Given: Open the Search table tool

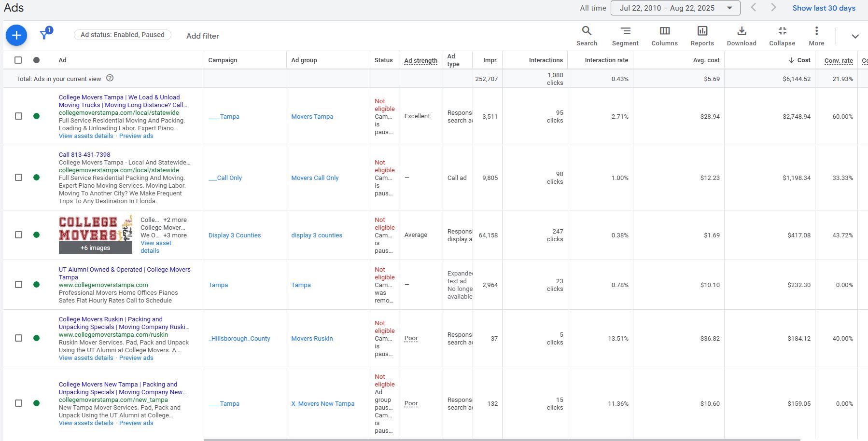Looking at the screenshot, I should pos(587,36).
